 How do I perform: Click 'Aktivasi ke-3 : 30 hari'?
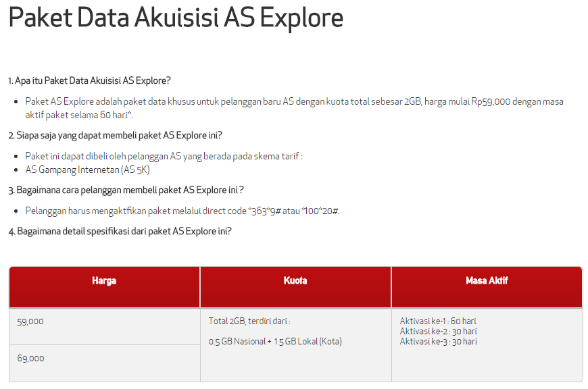[x=439, y=342]
